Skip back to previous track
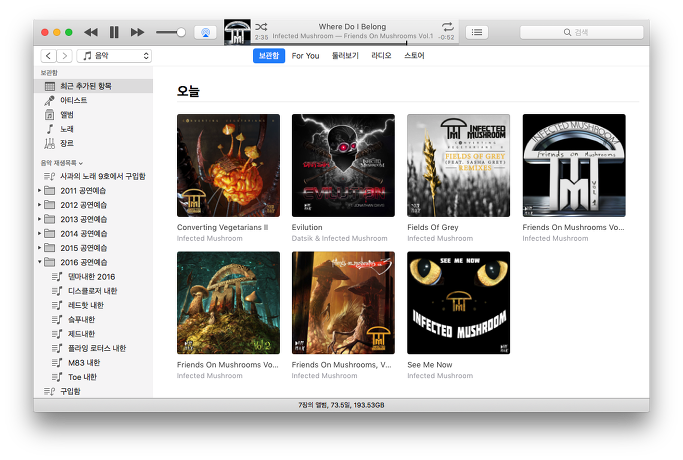Viewport: 683px width, 460px height. tap(91, 32)
